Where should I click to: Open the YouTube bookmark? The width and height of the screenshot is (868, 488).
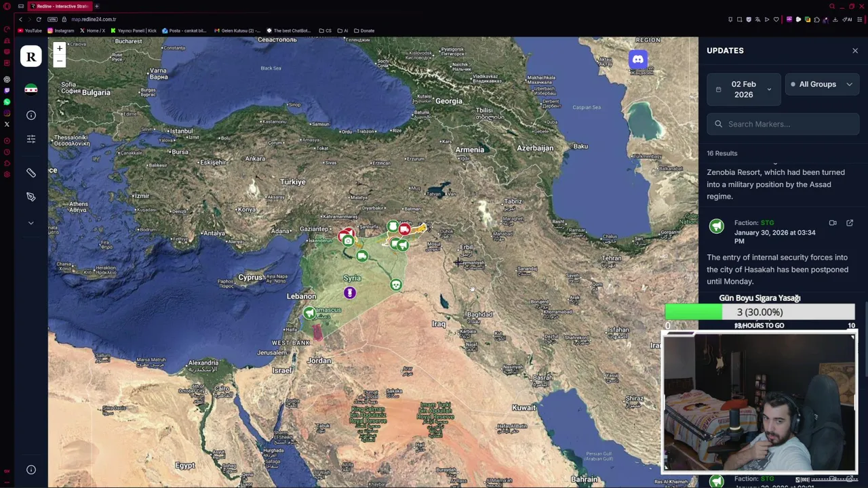tap(30, 30)
